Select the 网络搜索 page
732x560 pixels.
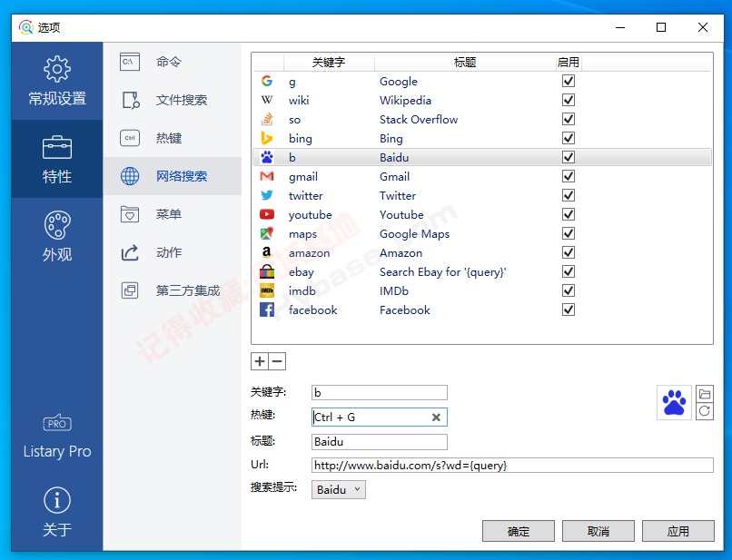click(x=173, y=176)
